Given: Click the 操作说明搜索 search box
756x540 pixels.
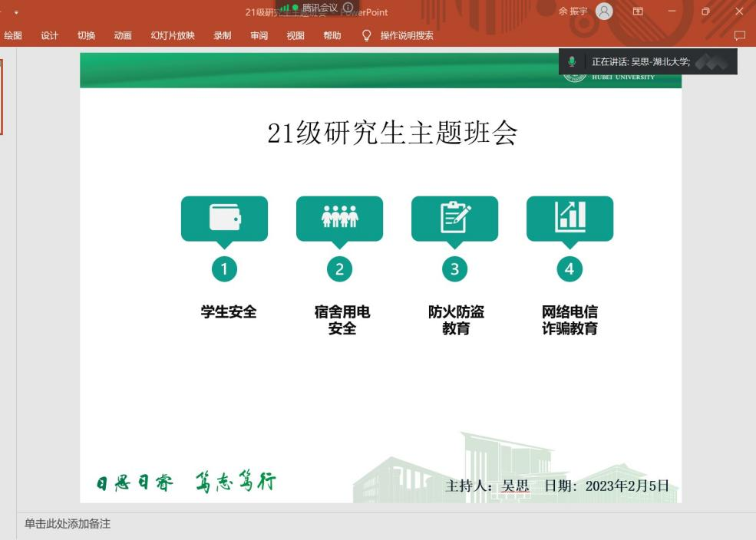Looking at the screenshot, I should pyautogui.click(x=407, y=35).
